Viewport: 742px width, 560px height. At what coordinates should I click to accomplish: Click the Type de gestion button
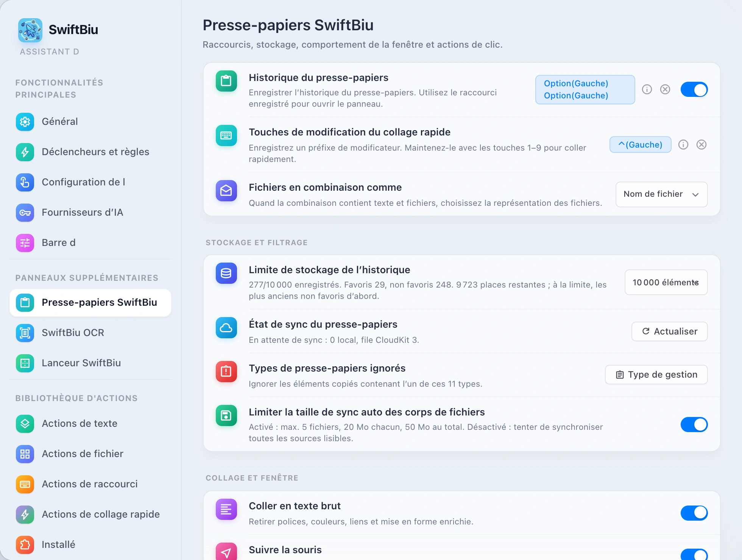click(656, 375)
